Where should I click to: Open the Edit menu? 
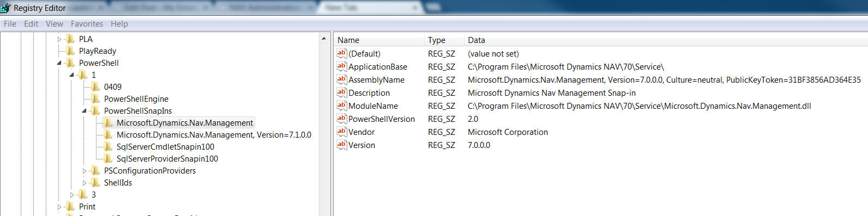click(x=31, y=24)
